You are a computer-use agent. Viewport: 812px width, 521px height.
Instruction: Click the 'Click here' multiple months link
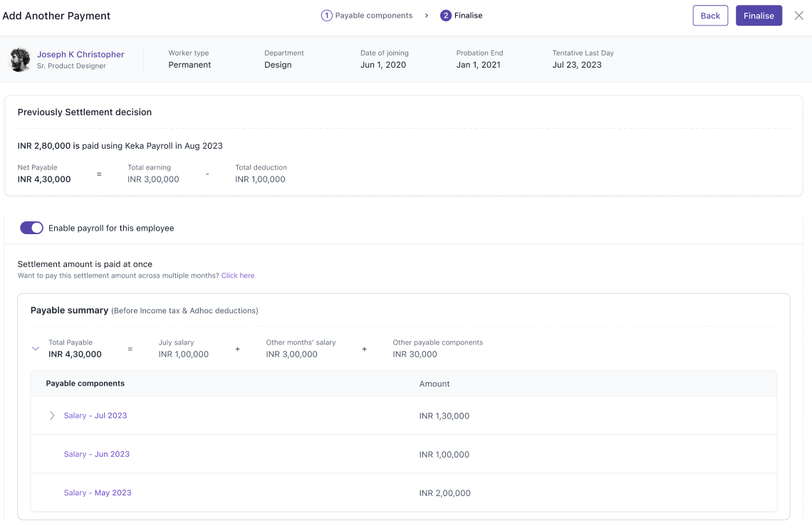tap(237, 275)
